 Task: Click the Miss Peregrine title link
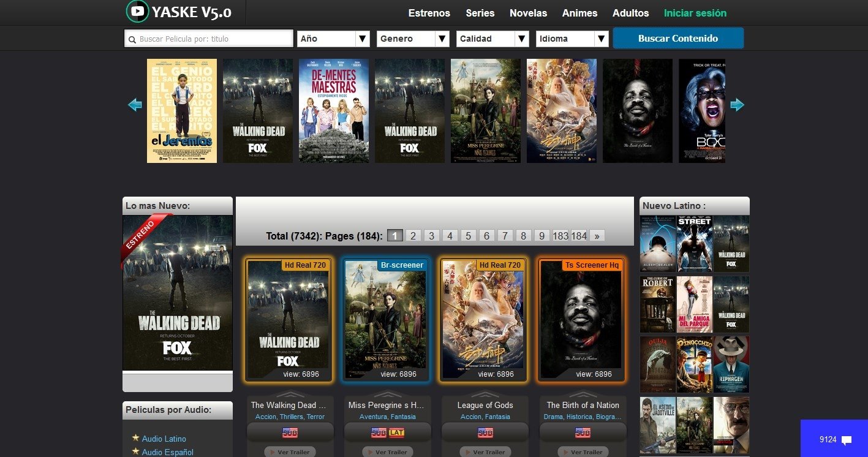387,405
